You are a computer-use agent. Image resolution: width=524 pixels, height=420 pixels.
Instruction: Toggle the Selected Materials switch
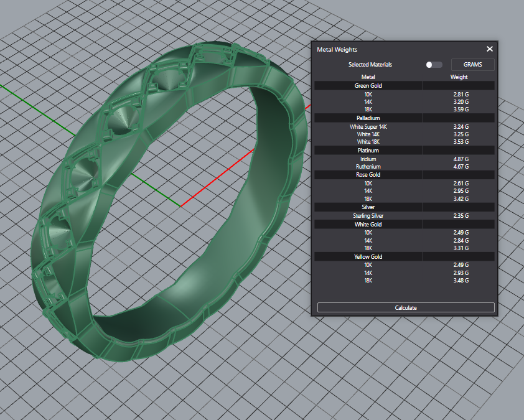click(x=434, y=65)
